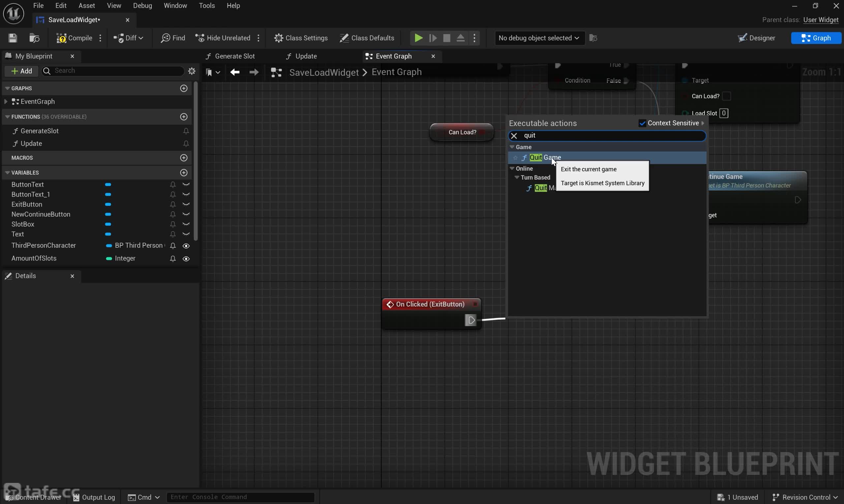This screenshot has height=504, width=844.
Task: Focus the My Blueprint search field
Action: tap(113, 70)
